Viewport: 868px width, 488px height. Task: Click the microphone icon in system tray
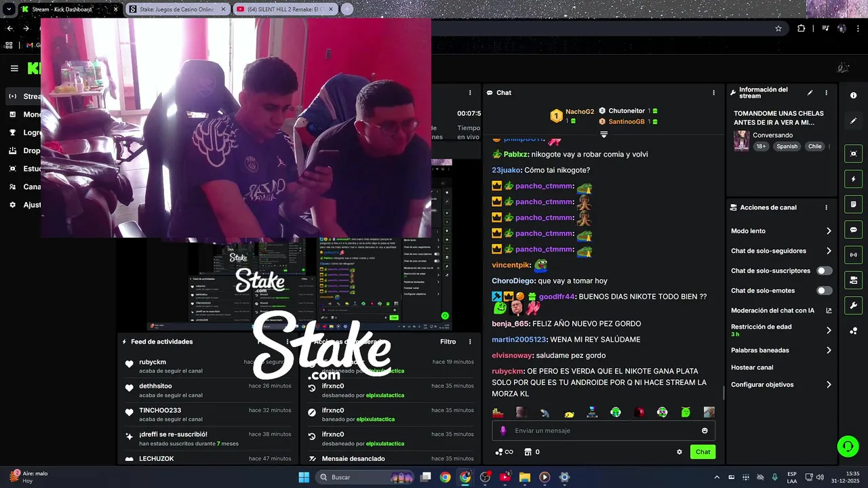775,477
